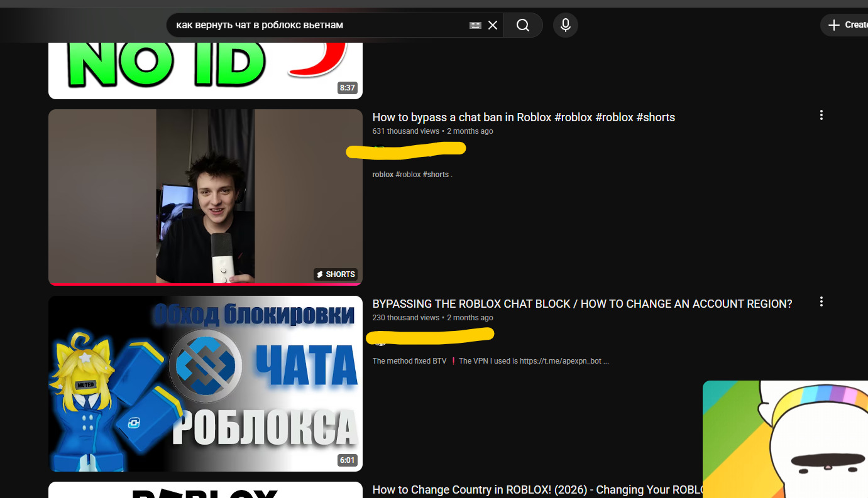Click the 6:01 duration badge
The image size is (868, 498).
348,460
